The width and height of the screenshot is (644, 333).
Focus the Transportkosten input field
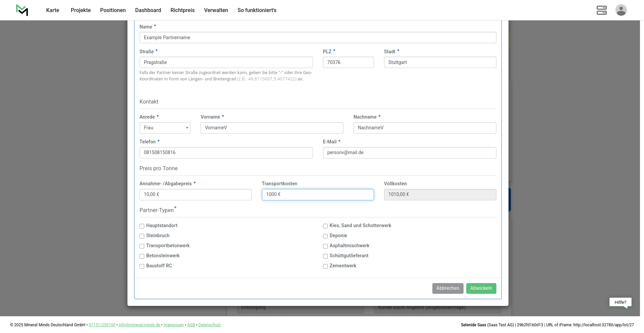click(x=318, y=195)
